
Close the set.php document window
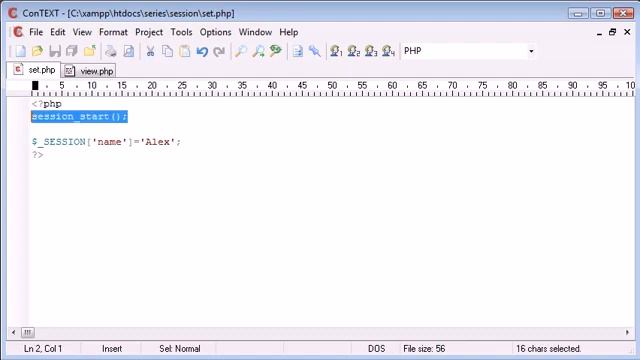click(627, 32)
